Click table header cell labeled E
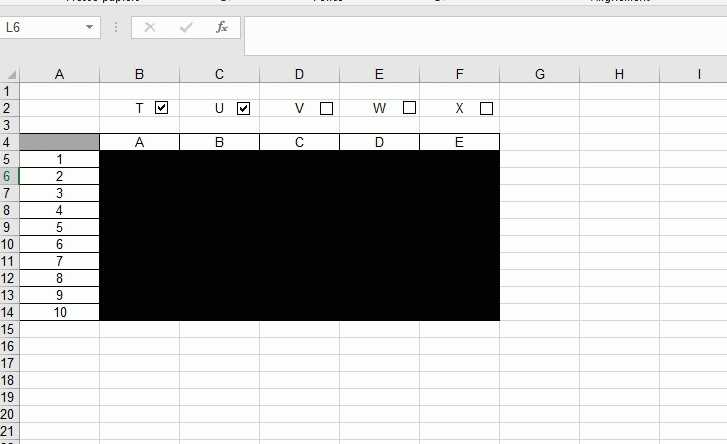727x444 pixels. point(459,142)
